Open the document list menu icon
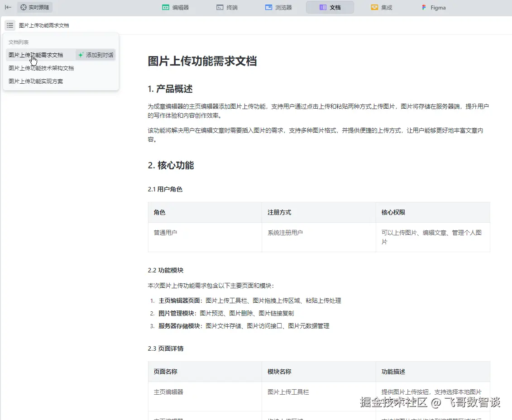Viewport: 512px width, 420px height. (10, 25)
